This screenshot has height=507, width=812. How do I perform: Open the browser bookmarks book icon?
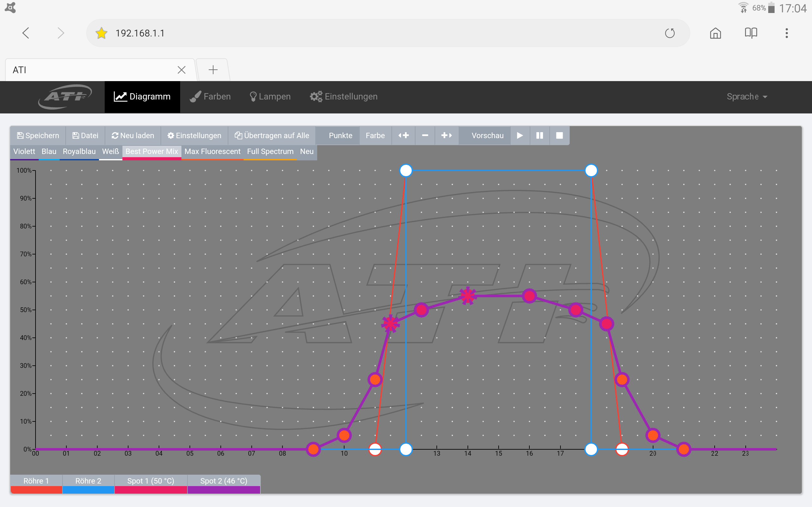pyautogui.click(x=750, y=33)
